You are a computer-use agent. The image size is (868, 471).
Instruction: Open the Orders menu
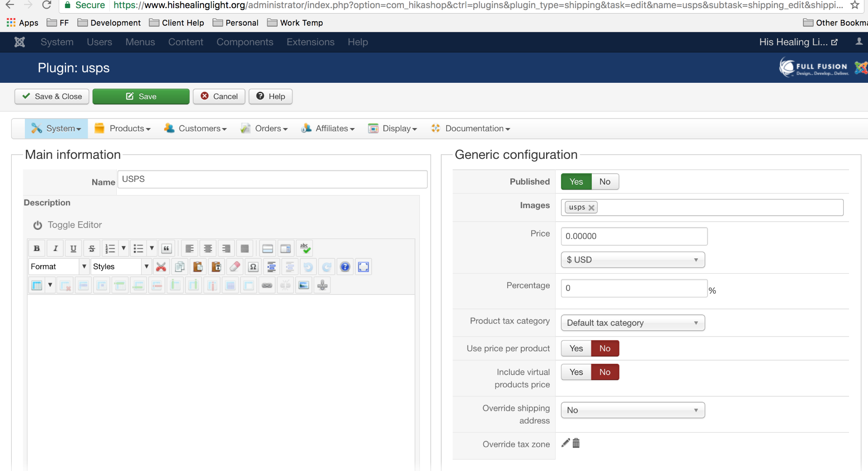click(x=264, y=129)
